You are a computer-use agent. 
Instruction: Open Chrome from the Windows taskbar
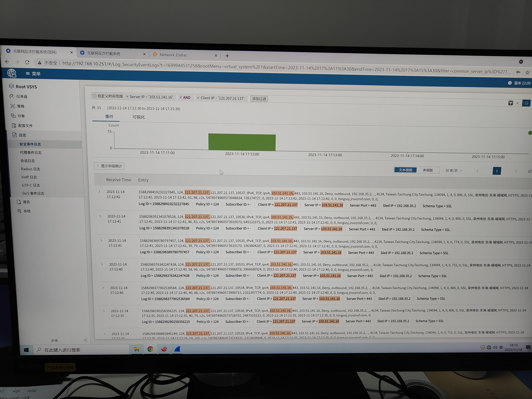(150, 349)
